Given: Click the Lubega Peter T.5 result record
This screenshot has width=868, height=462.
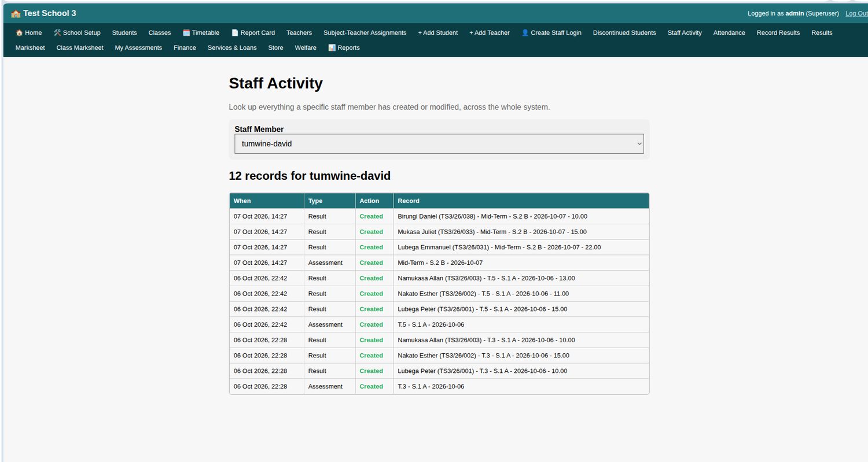Looking at the screenshot, I should pos(483,309).
